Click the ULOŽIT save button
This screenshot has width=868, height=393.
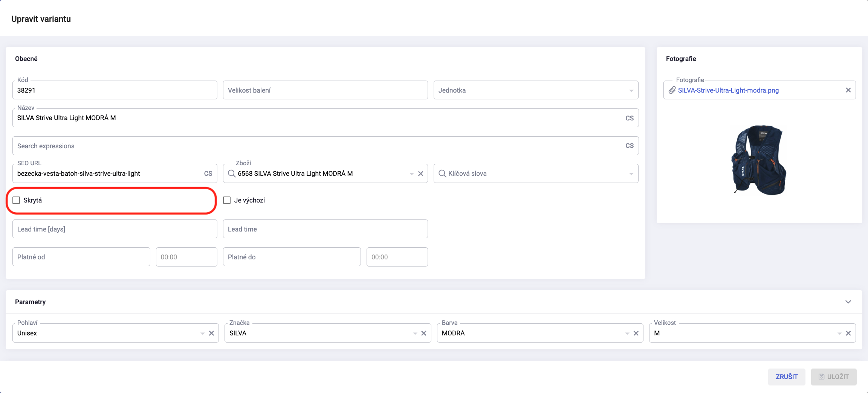[x=834, y=377]
